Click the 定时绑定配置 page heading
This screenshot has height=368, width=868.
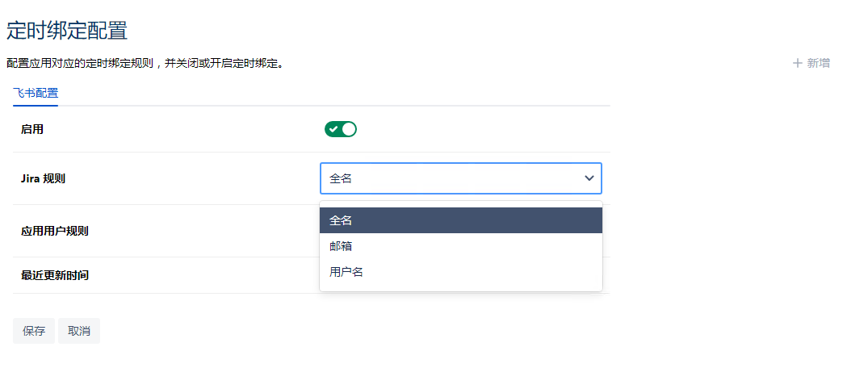point(67,31)
